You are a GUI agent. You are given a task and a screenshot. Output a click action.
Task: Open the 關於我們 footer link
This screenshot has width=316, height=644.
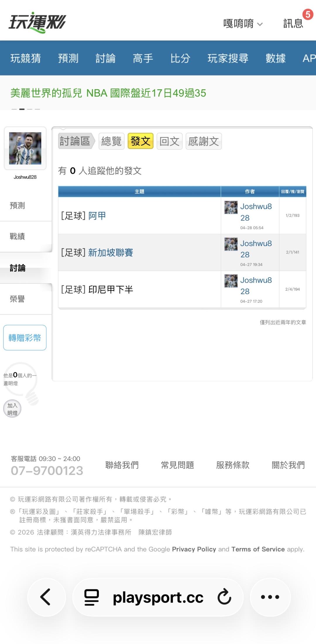[288, 465]
